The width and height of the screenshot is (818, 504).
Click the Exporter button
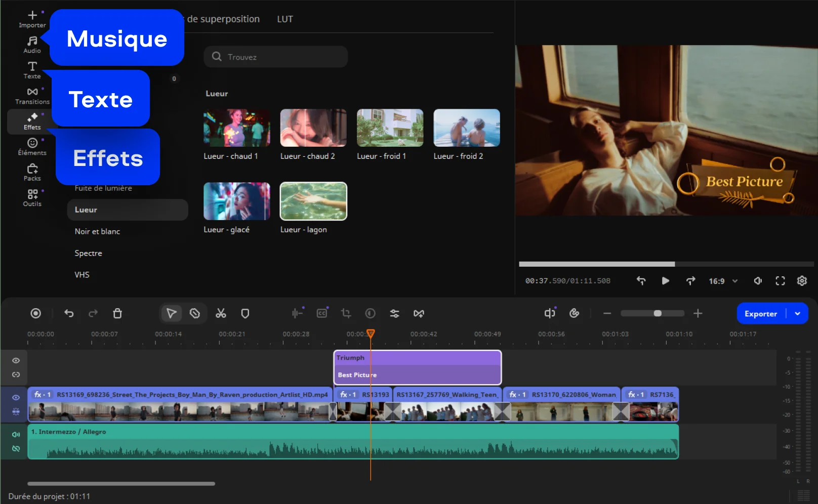[760, 314]
